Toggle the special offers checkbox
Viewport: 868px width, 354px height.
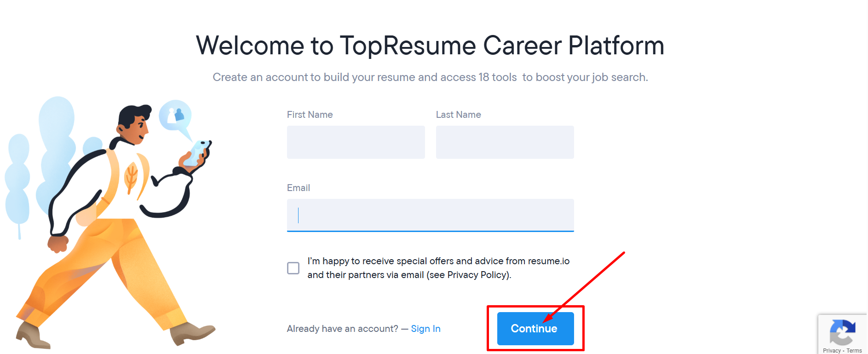point(293,268)
